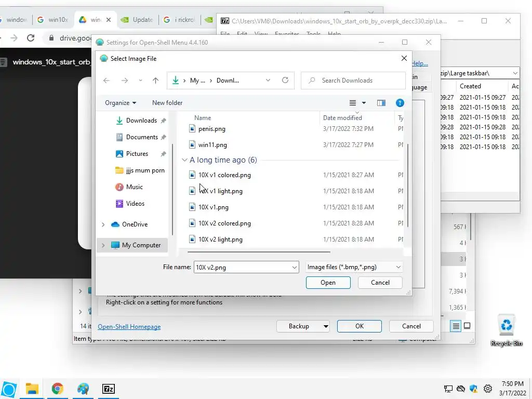Toggle the preview pane icon
The image size is (532, 399).
pyautogui.click(x=381, y=103)
